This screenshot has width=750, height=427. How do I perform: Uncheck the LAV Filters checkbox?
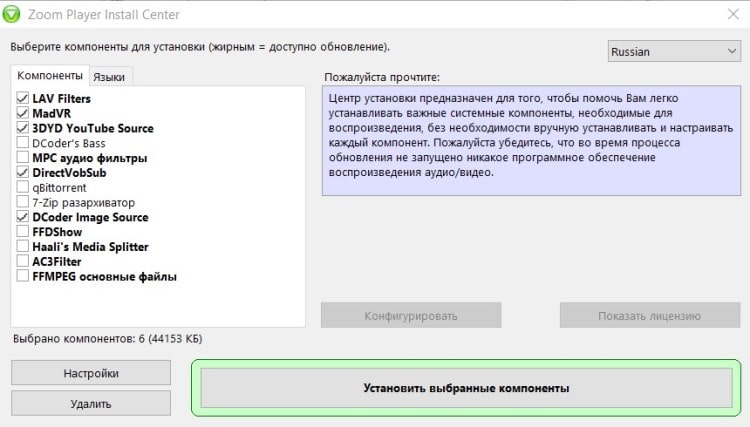pyautogui.click(x=22, y=98)
